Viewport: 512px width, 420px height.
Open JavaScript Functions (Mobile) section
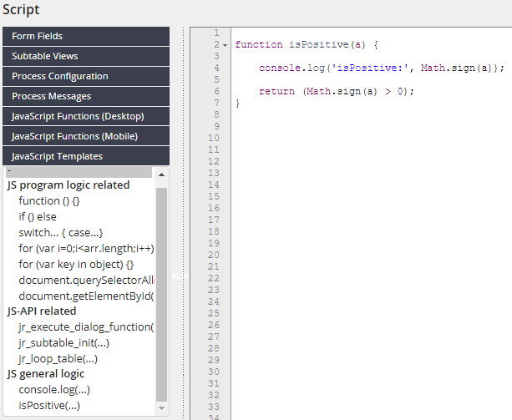tap(86, 136)
